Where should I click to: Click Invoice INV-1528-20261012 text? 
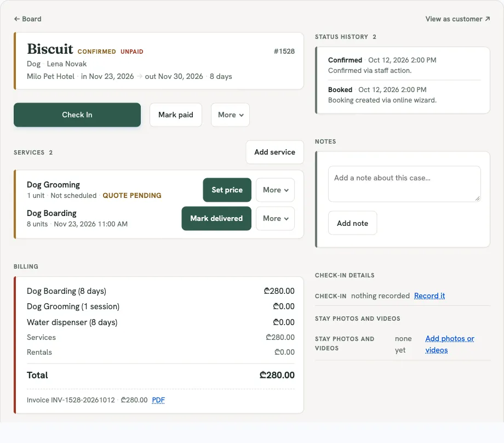71,400
